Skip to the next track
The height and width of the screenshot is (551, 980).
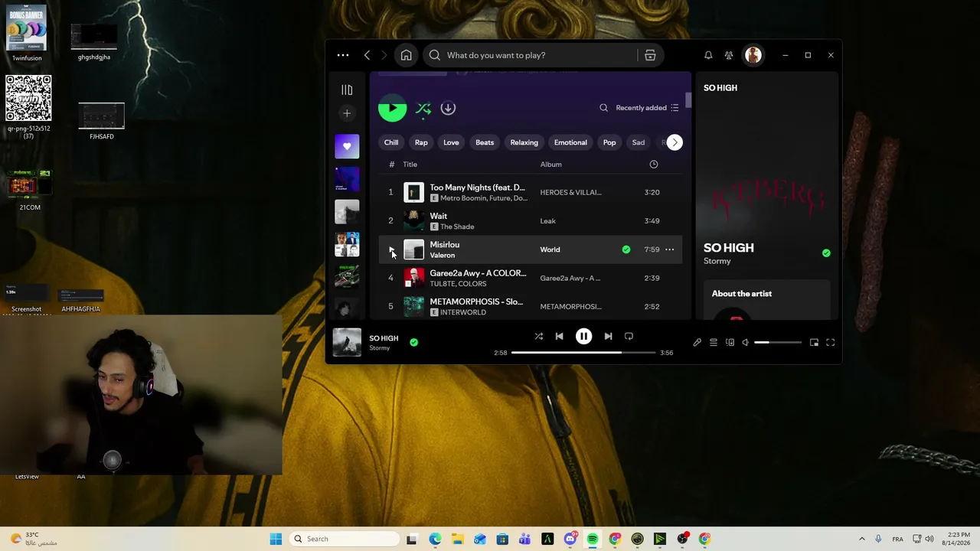[x=608, y=336]
